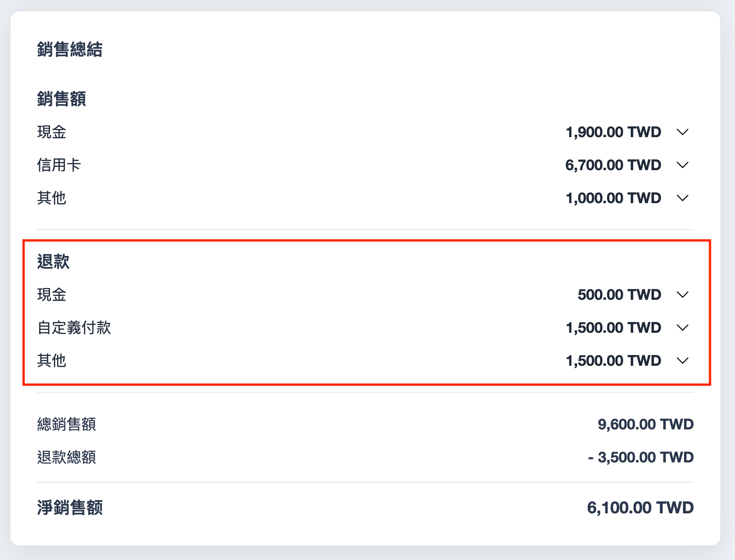The width and height of the screenshot is (735, 560).
Task: Expand the 其他 row under 退款
Action: point(683,361)
